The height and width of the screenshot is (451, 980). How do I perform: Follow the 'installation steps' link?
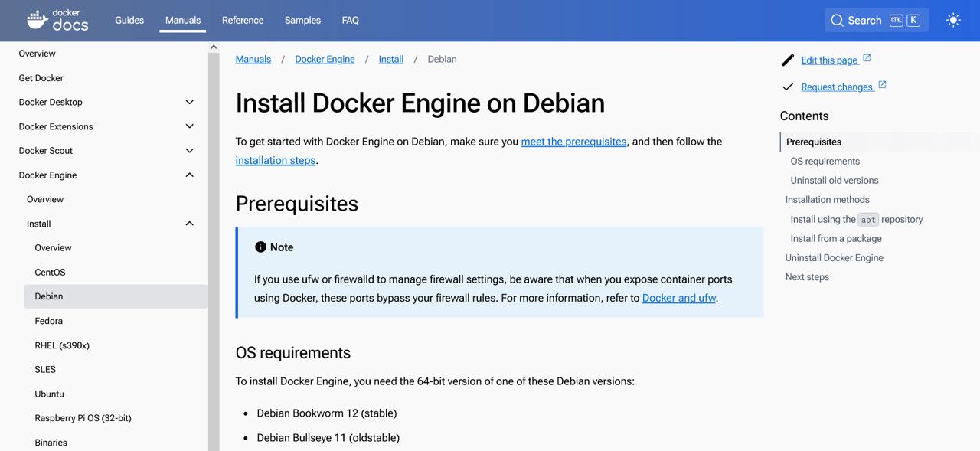pyautogui.click(x=276, y=160)
